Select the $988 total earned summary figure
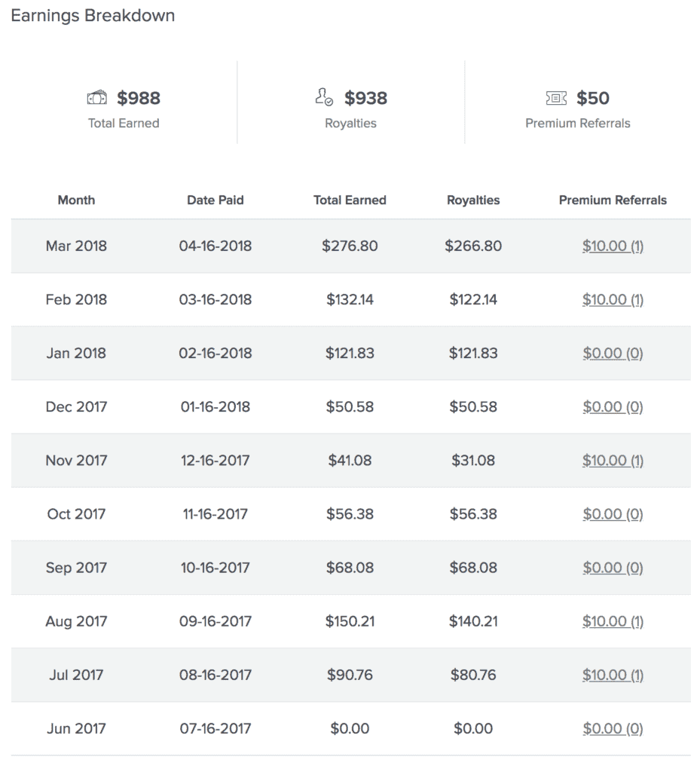700x772 pixels. (x=138, y=98)
